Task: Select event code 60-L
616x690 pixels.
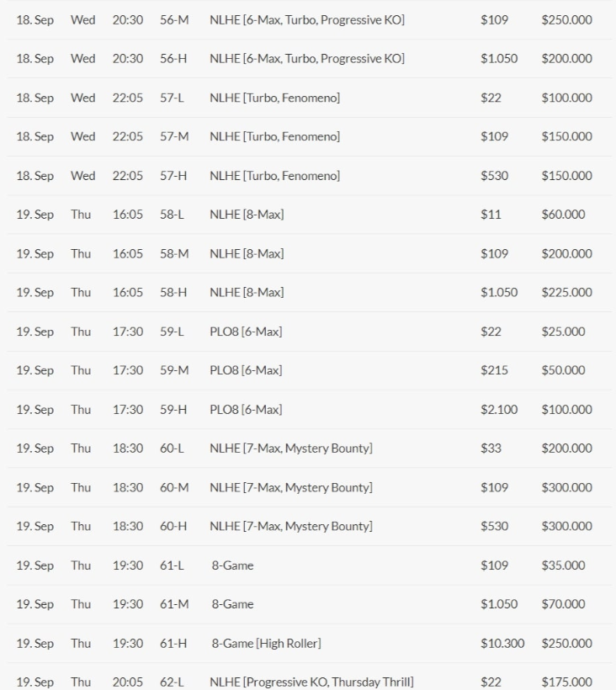Action: tap(172, 448)
